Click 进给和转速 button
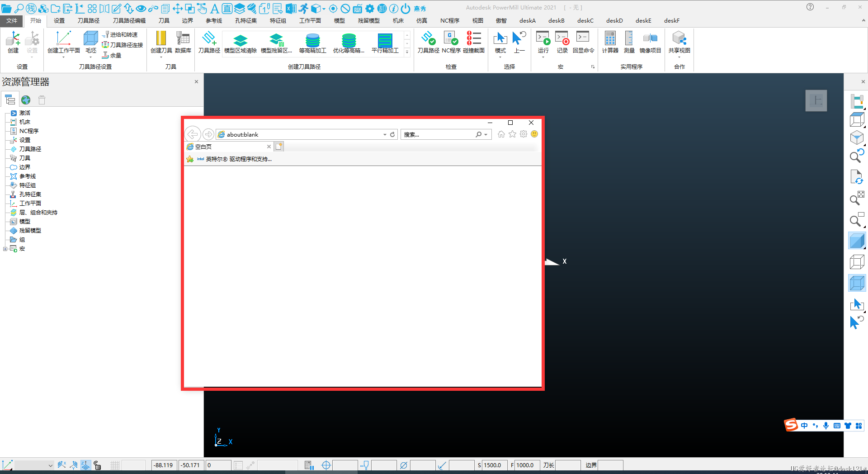 [120, 34]
